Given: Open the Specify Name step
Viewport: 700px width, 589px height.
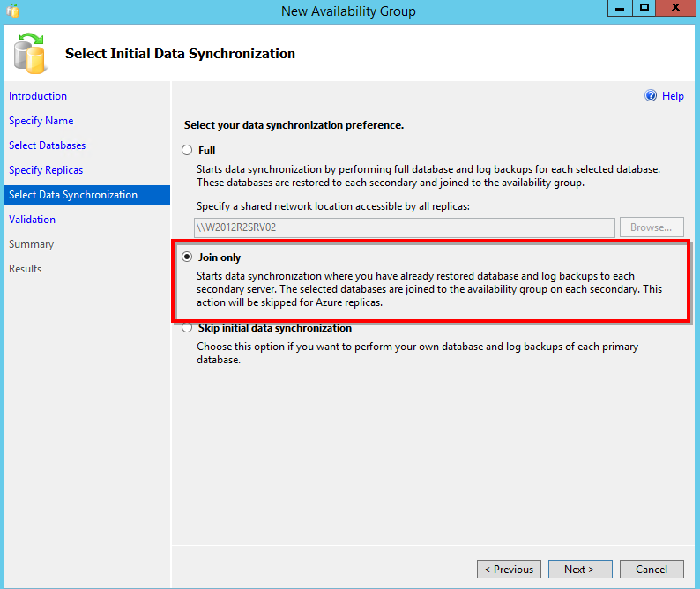Looking at the screenshot, I should [41, 121].
